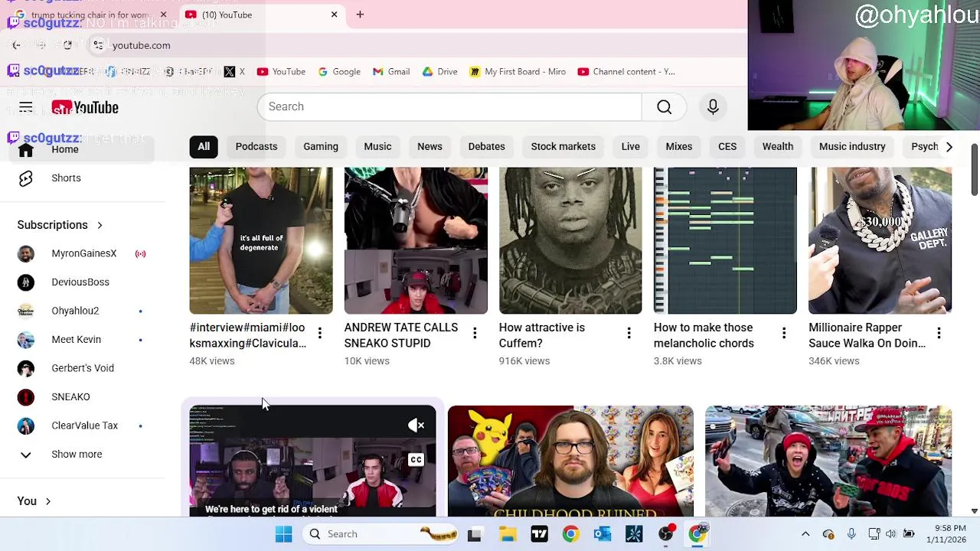The image size is (980, 551).
Task: Open the YouTube guide hamburger menu
Action: click(25, 108)
